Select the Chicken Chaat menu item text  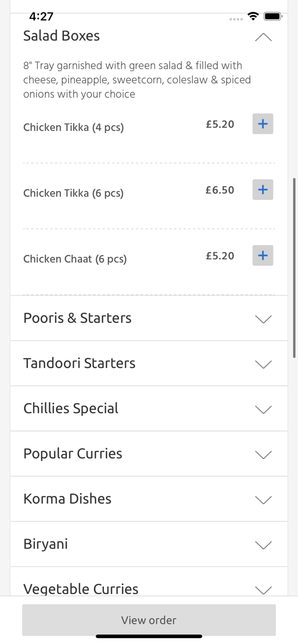75,259
